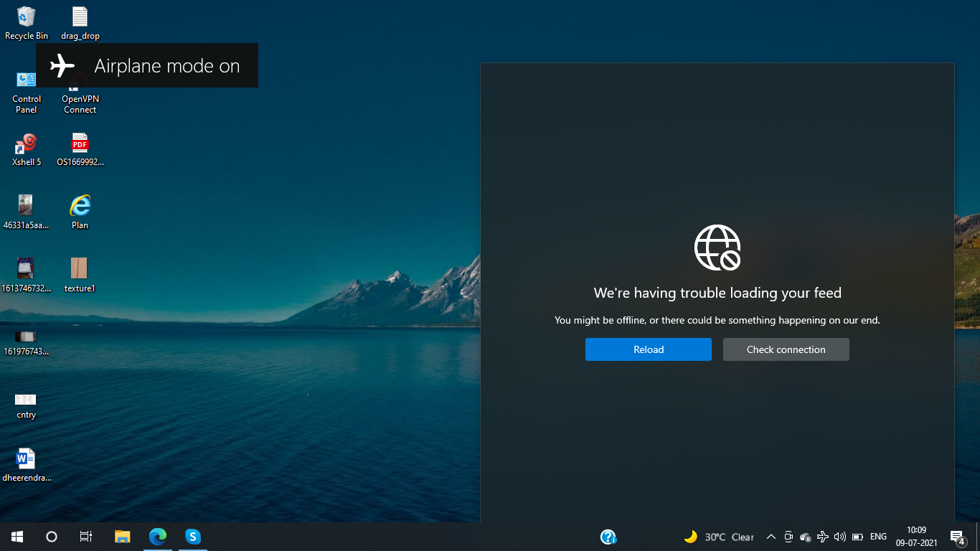Expand hidden system tray icons

(771, 537)
